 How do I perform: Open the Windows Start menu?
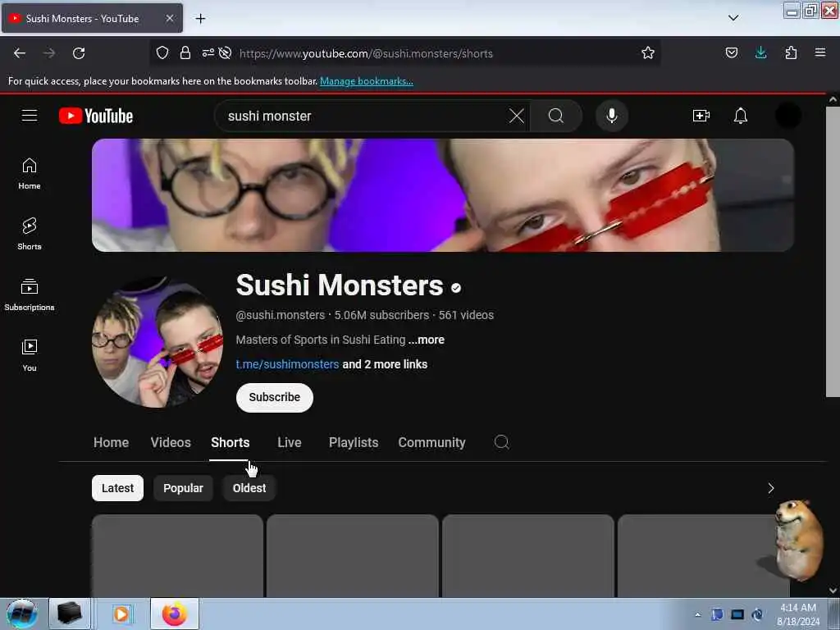pos(21,614)
